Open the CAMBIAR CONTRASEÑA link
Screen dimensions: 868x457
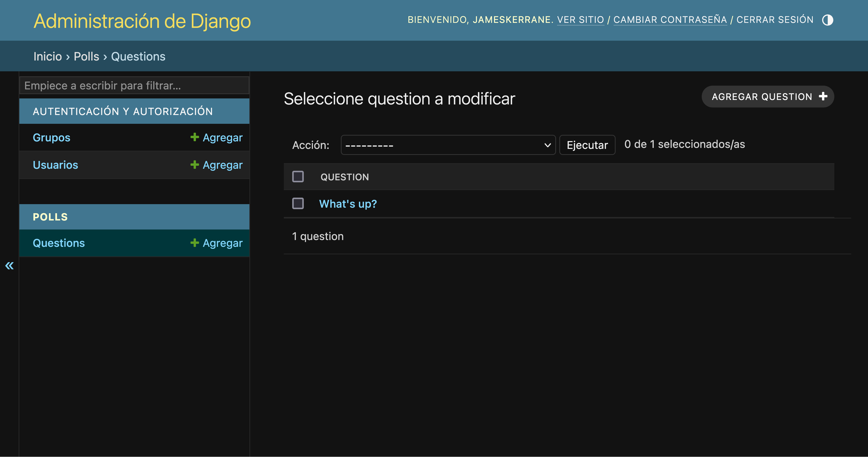tap(670, 20)
